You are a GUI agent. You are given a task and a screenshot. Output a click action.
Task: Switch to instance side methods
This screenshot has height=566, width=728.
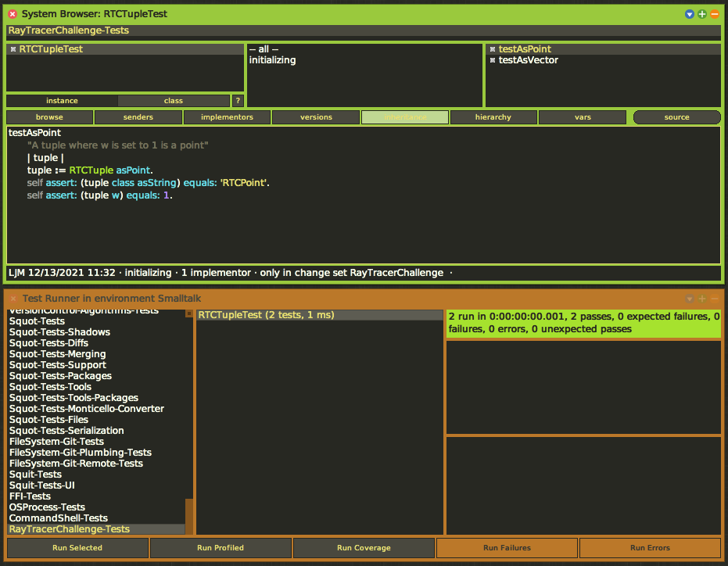(63, 101)
